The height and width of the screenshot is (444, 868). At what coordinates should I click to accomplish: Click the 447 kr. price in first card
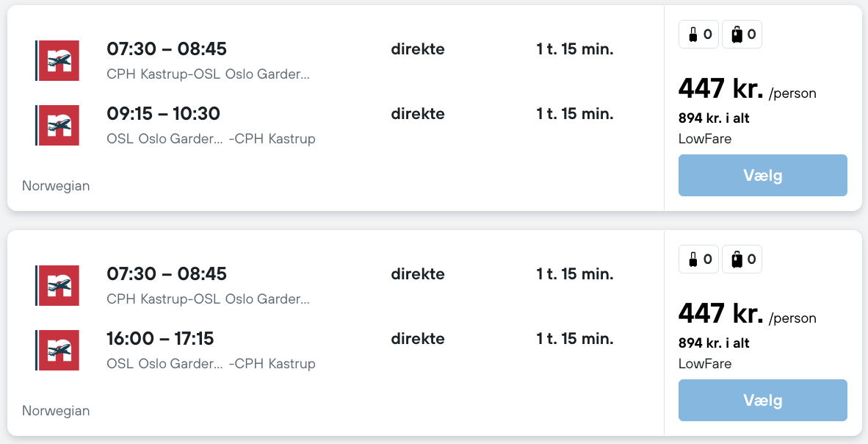(x=721, y=89)
